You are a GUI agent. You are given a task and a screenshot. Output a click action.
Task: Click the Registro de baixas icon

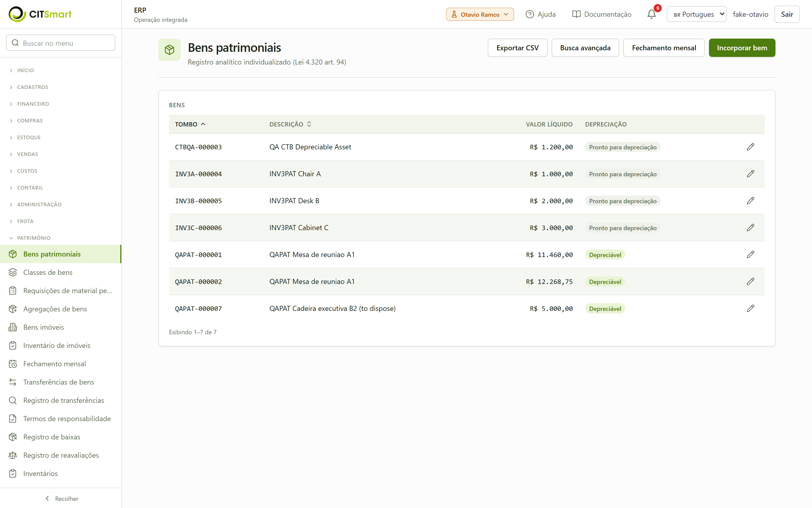click(x=13, y=437)
